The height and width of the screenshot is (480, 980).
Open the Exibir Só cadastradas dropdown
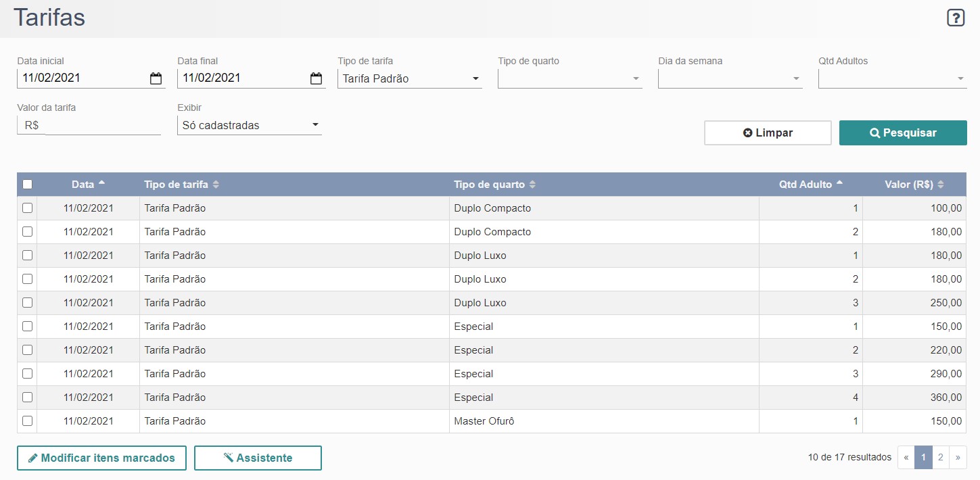tap(249, 125)
